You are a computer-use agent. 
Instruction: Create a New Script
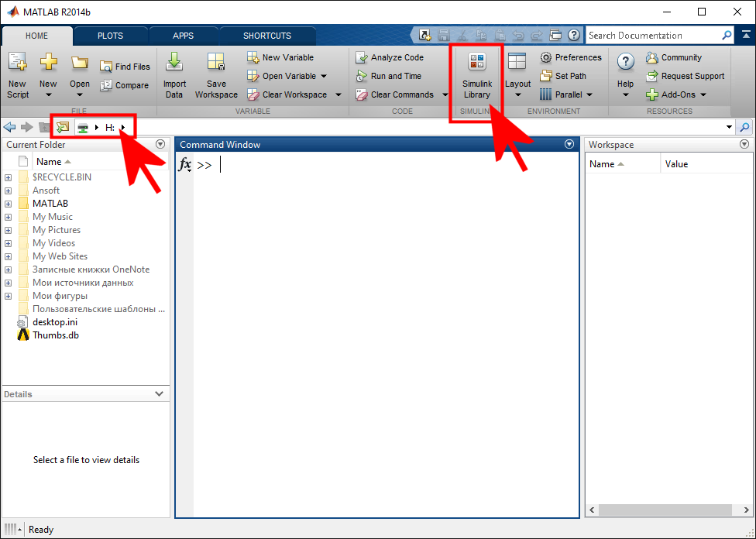(18, 75)
